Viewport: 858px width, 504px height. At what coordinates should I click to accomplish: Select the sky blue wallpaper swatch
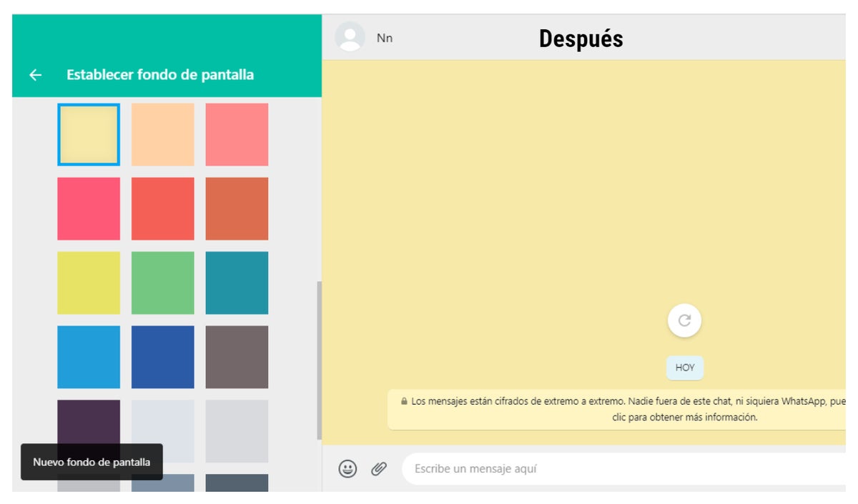[x=89, y=357]
